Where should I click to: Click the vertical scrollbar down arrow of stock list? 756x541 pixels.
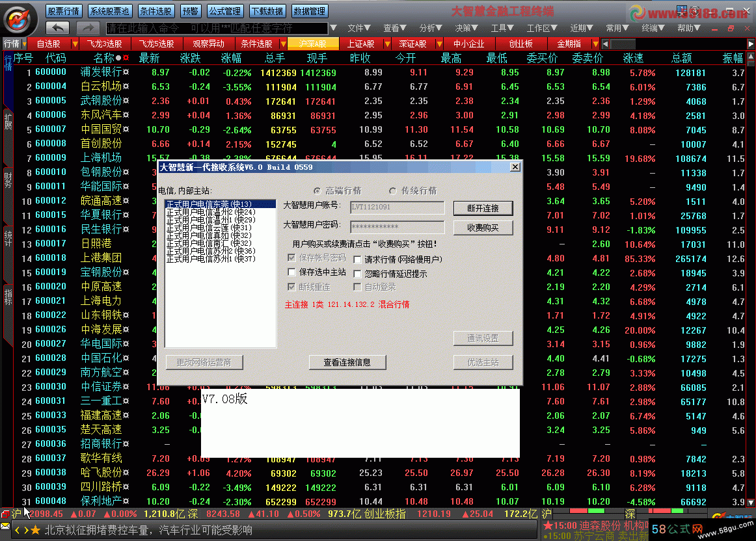tap(751, 502)
